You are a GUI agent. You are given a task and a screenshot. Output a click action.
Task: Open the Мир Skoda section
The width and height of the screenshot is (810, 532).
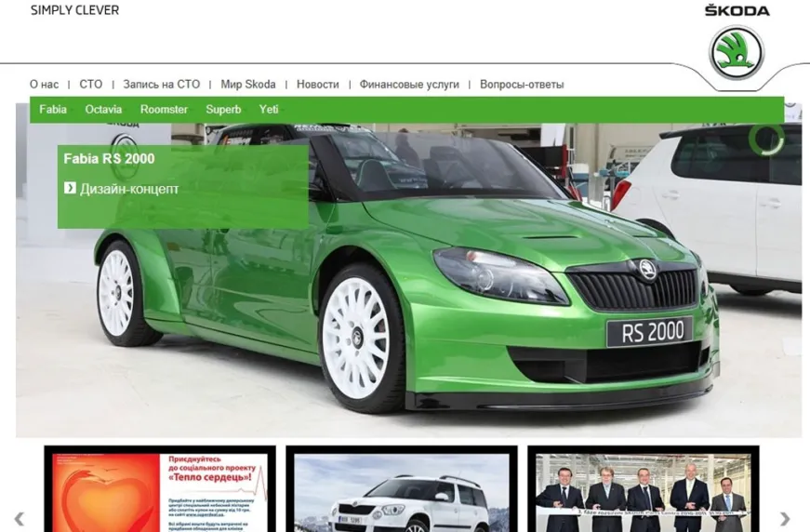pos(247,85)
